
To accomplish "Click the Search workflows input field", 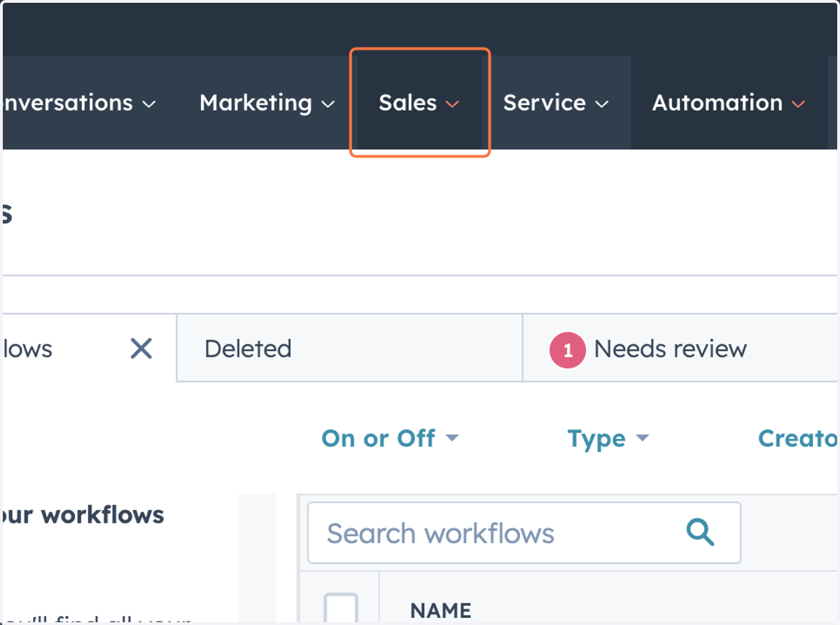I will click(524, 533).
